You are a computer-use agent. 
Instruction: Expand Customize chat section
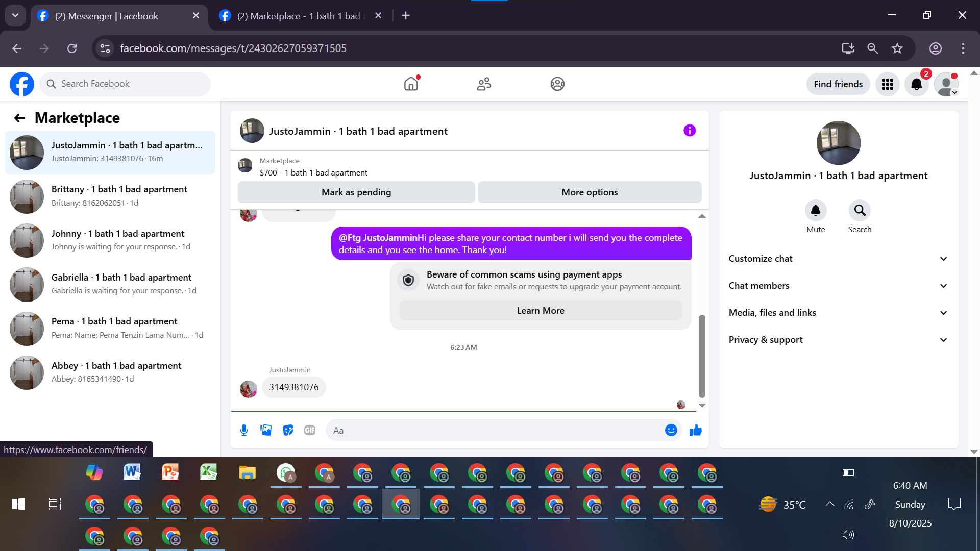(x=838, y=259)
